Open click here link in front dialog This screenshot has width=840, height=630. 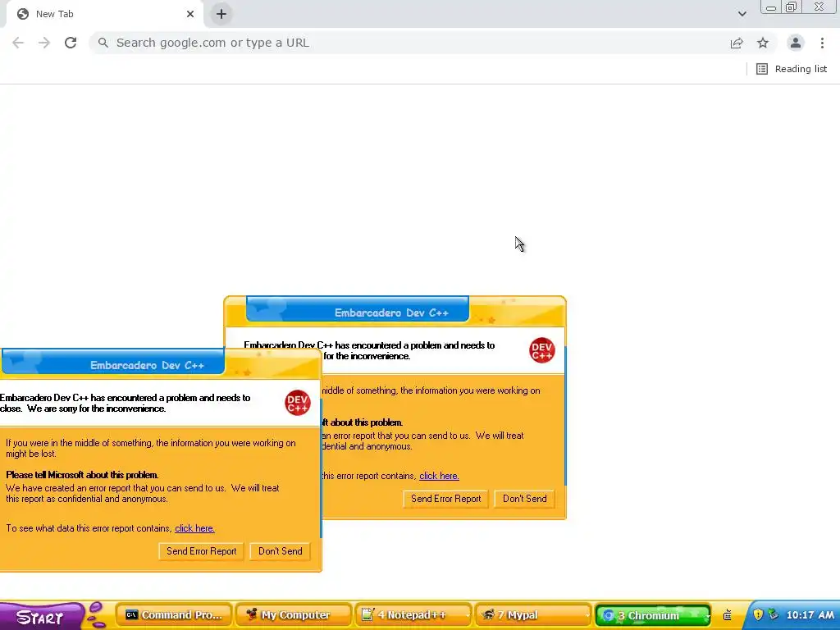(x=194, y=528)
